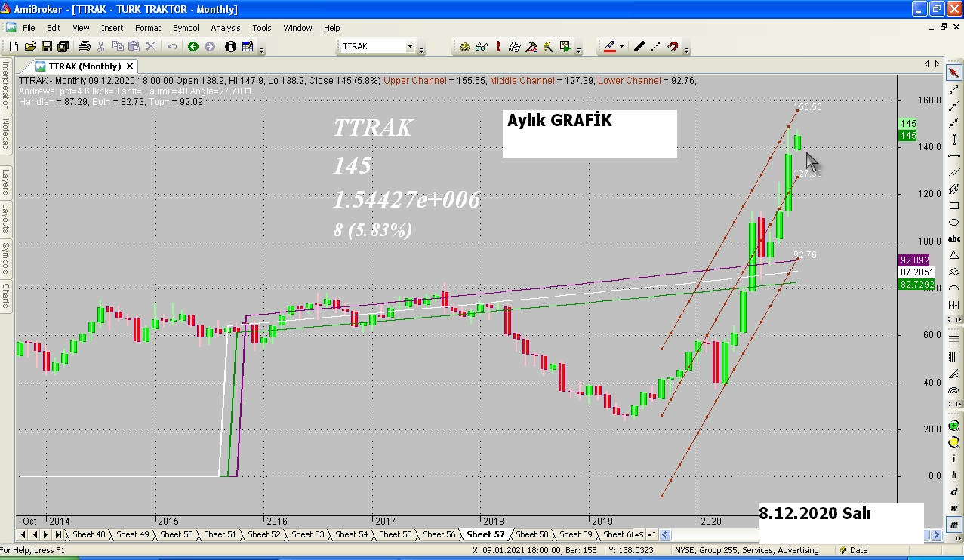Image resolution: width=964 pixels, height=560 pixels.
Task: Select the Arc drawing tool
Action: pos(954,288)
